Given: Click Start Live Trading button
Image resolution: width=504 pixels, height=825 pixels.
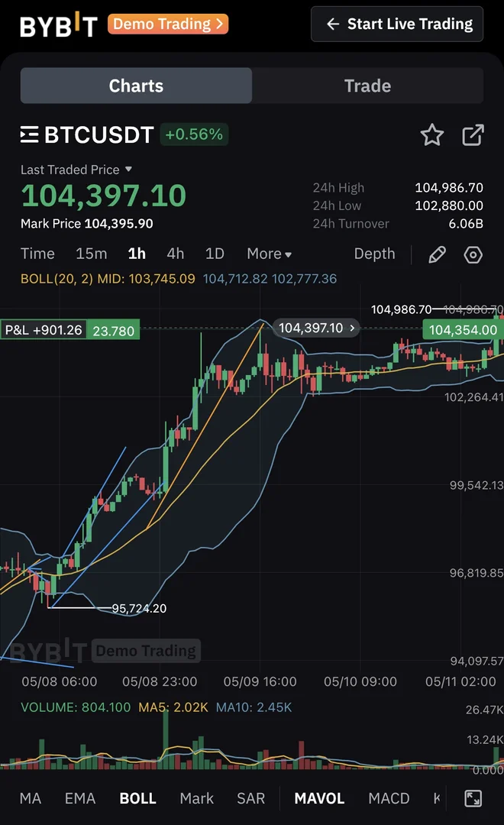Looking at the screenshot, I should (397, 24).
